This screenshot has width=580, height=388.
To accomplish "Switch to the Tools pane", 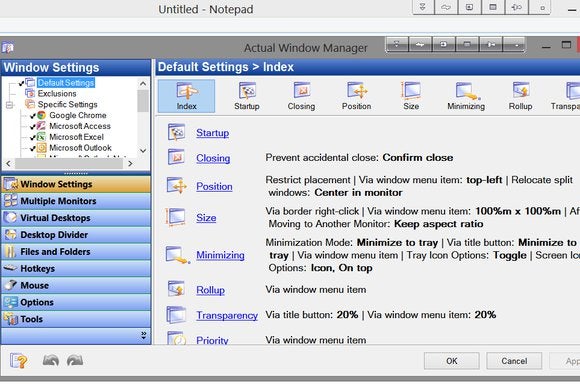I will click(x=76, y=319).
